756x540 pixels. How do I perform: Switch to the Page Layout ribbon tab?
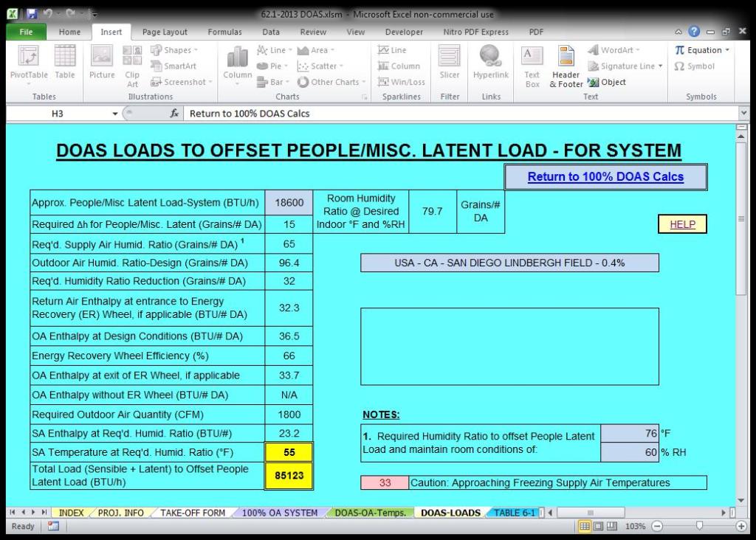point(165,32)
